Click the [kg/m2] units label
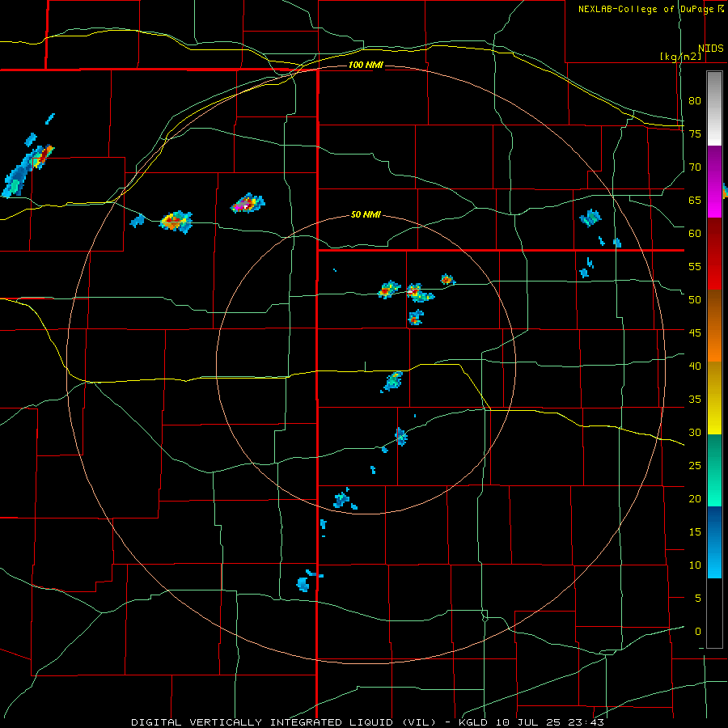The image size is (728, 728). tap(680, 57)
